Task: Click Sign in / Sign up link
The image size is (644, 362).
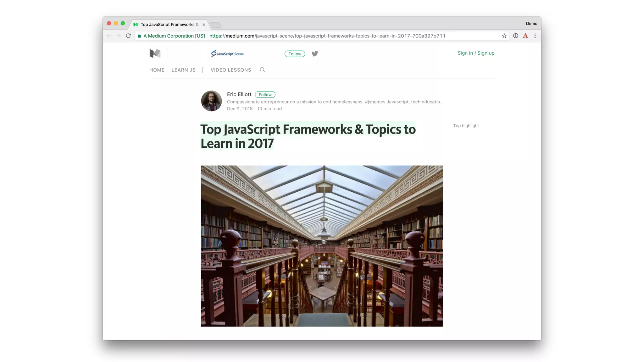Action: (x=476, y=53)
